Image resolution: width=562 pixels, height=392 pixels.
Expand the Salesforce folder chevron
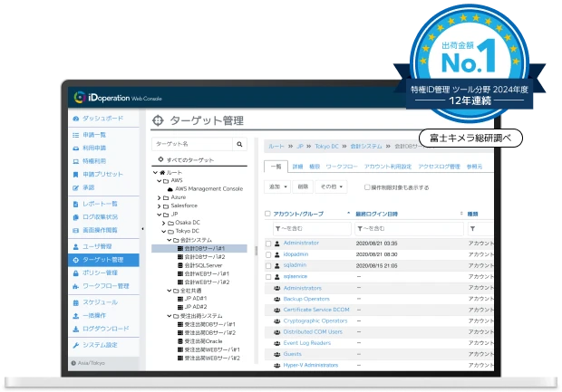pos(159,206)
